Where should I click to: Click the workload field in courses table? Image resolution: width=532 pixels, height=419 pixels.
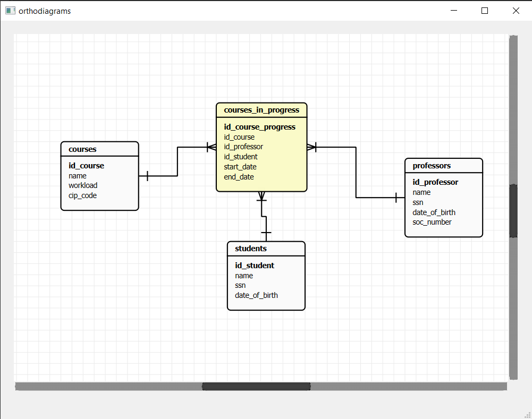[83, 185]
